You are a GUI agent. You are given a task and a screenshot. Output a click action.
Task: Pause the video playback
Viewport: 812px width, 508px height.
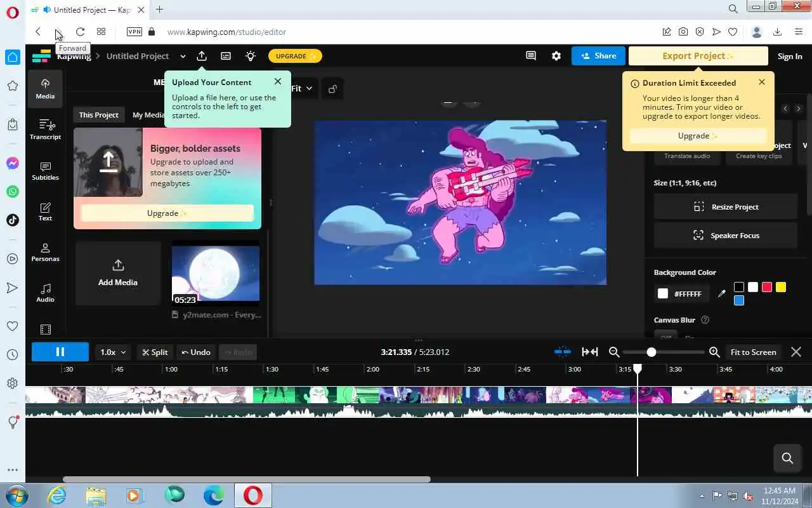[x=60, y=352]
